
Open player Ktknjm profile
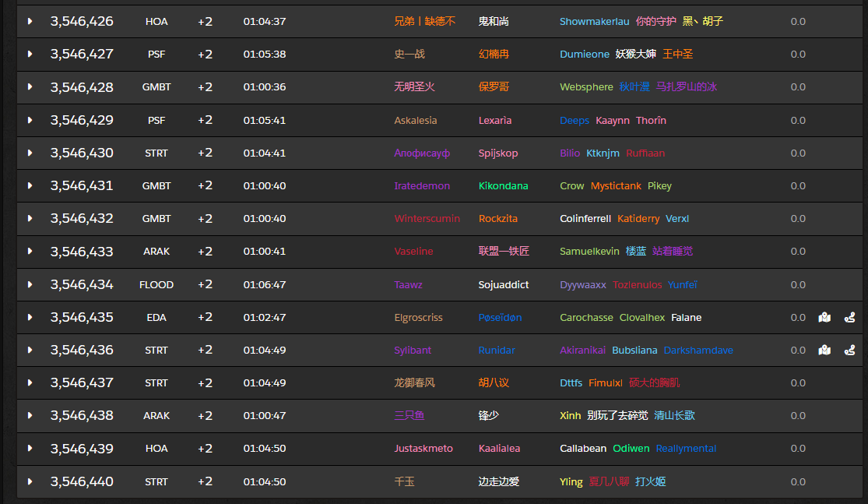[x=603, y=153]
